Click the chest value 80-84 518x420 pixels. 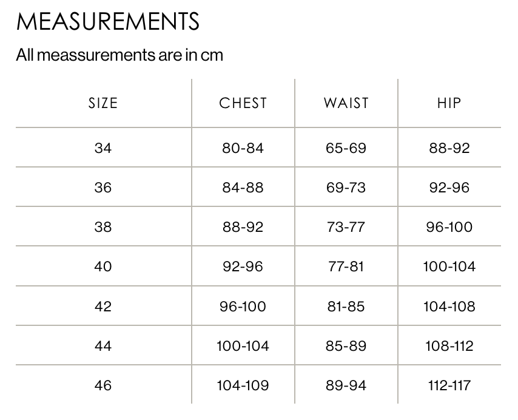pos(243,147)
